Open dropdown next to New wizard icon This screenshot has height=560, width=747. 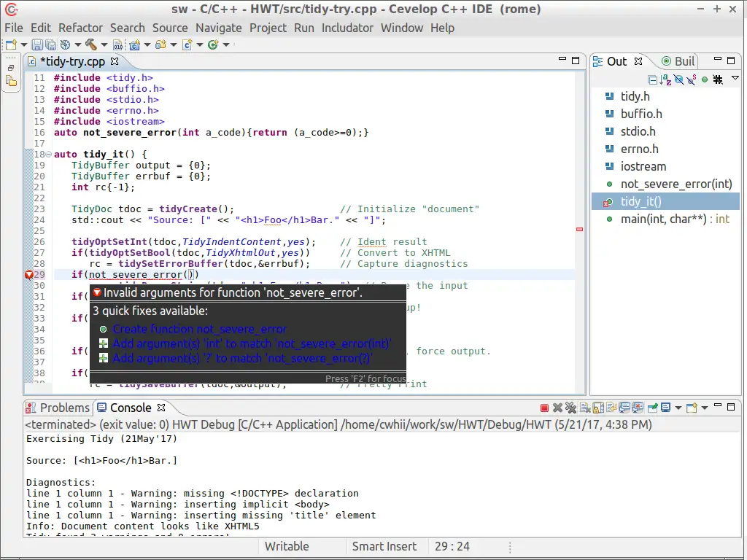point(23,44)
